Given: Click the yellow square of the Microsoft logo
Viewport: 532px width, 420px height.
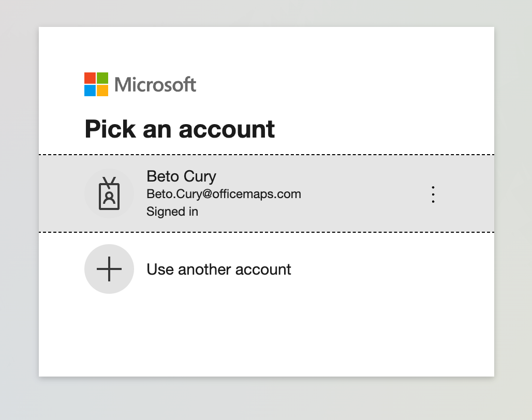Looking at the screenshot, I should pyautogui.click(x=102, y=91).
